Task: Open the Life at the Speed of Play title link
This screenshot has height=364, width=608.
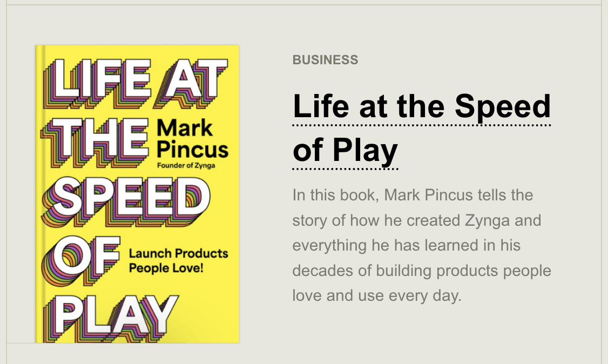Action: (x=422, y=128)
